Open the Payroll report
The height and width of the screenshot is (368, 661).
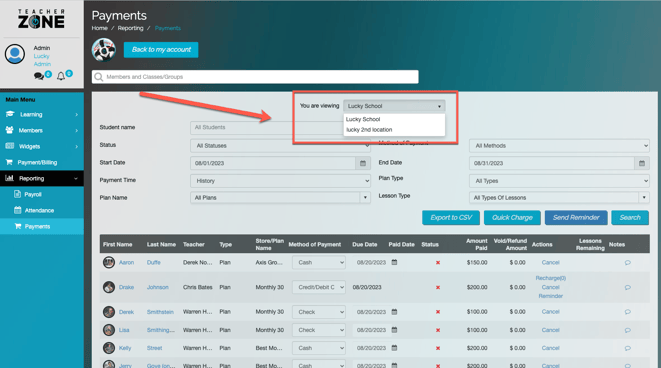click(42, 194)
